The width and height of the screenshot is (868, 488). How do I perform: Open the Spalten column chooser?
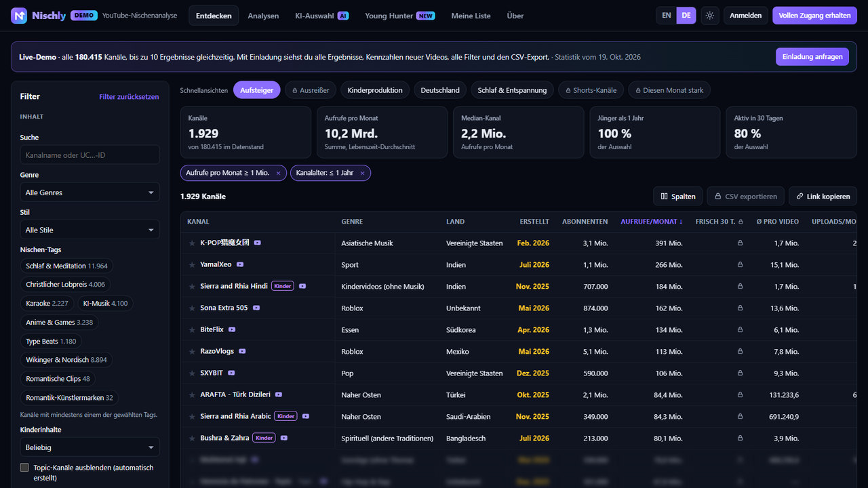click(x=677, y=197)
